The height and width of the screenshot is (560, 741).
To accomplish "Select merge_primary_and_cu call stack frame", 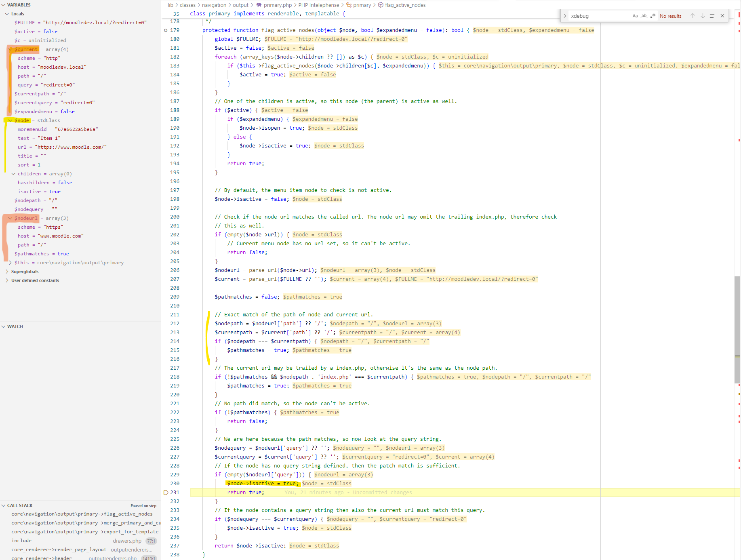I will [86, 523].
